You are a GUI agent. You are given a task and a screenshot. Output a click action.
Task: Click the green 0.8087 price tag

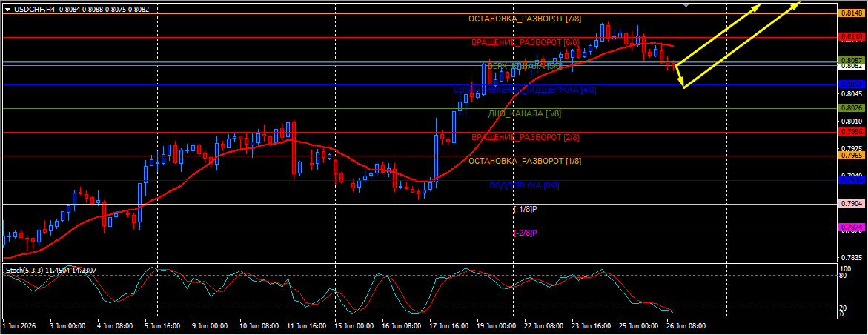[852, 60]
